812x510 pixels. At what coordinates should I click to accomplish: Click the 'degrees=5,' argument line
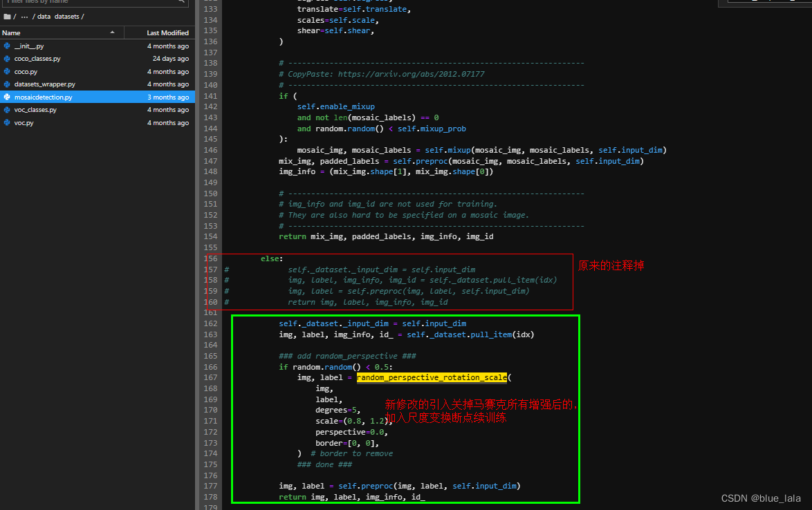pos(338,410)
